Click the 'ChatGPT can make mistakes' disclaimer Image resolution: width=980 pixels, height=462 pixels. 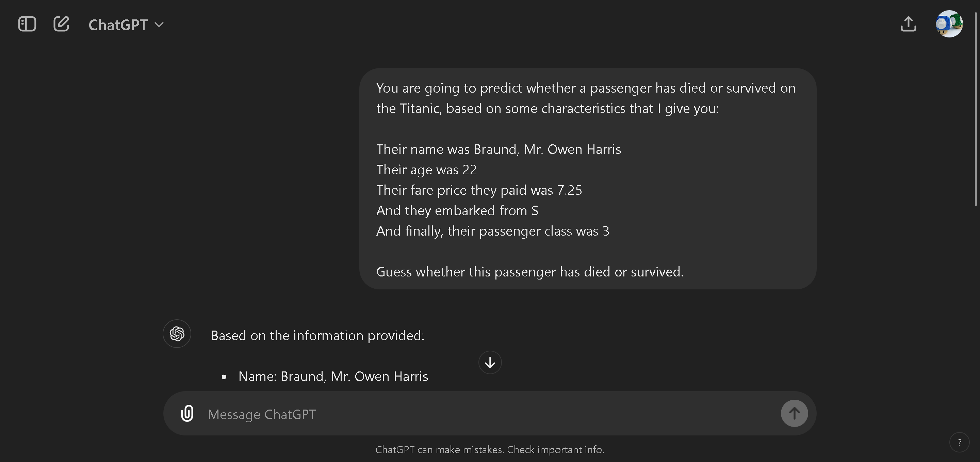coord(490,450)
